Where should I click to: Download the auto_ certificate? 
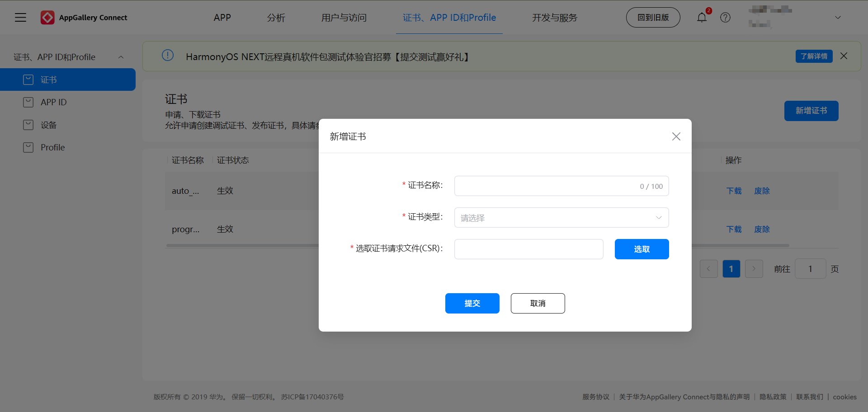(734, 191)
